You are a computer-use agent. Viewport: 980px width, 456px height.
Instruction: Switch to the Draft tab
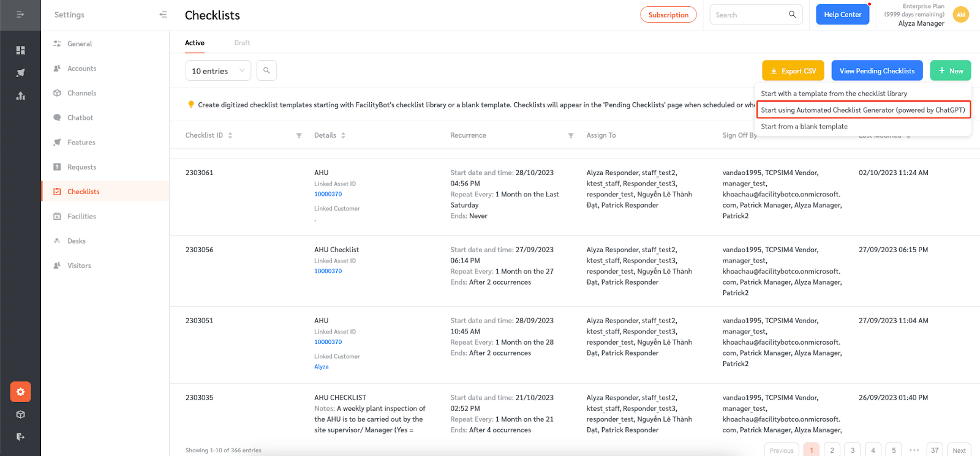pos(242,43)
